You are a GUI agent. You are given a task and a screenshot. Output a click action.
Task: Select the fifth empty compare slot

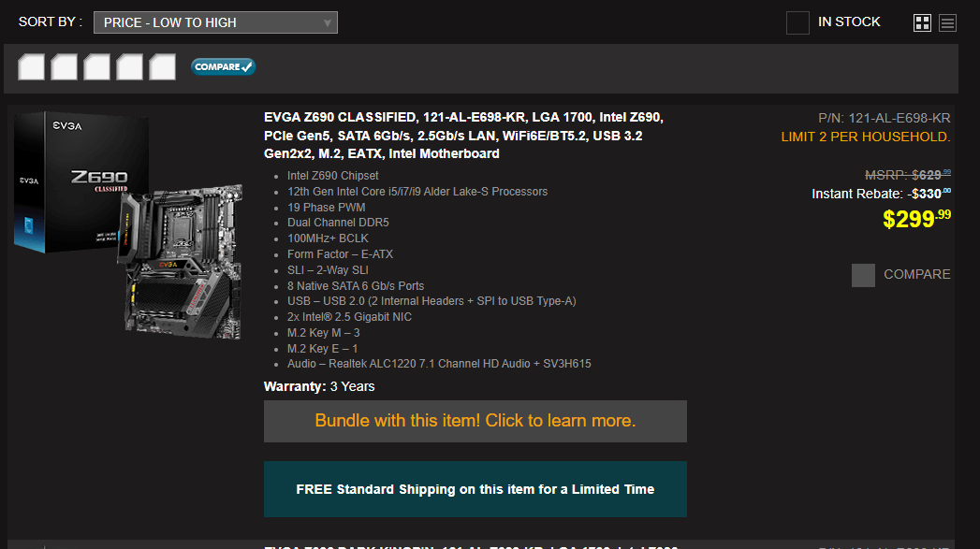[x=163, y=66]
